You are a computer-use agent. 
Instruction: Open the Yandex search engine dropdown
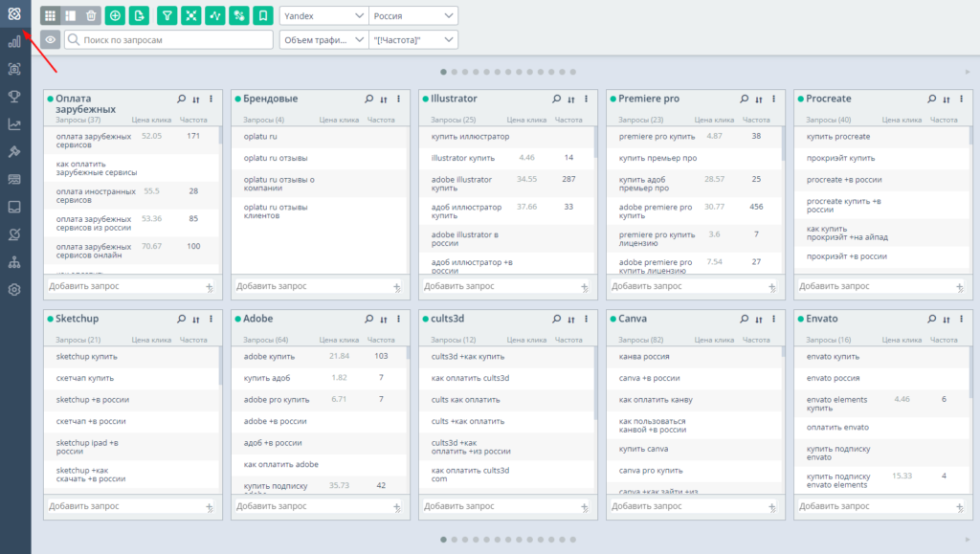pos(323,15)
